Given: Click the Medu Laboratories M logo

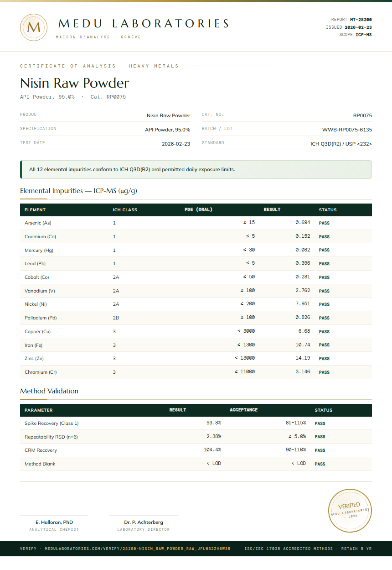Looking at the screenshot, I should click(34, 27).
